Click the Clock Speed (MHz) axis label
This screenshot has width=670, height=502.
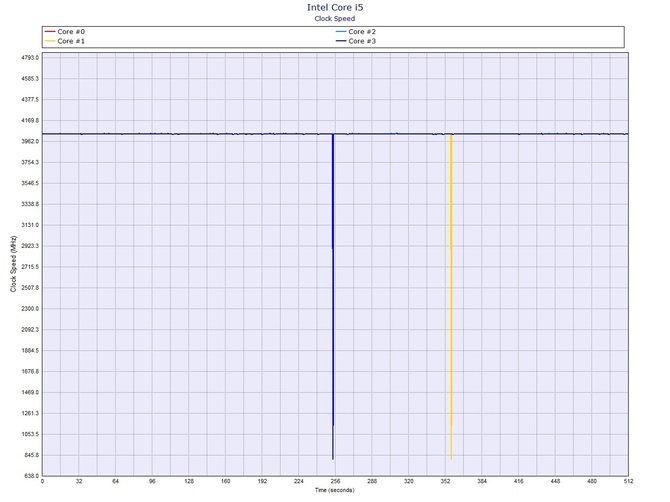pyautogui.click(x=13, y=264)
